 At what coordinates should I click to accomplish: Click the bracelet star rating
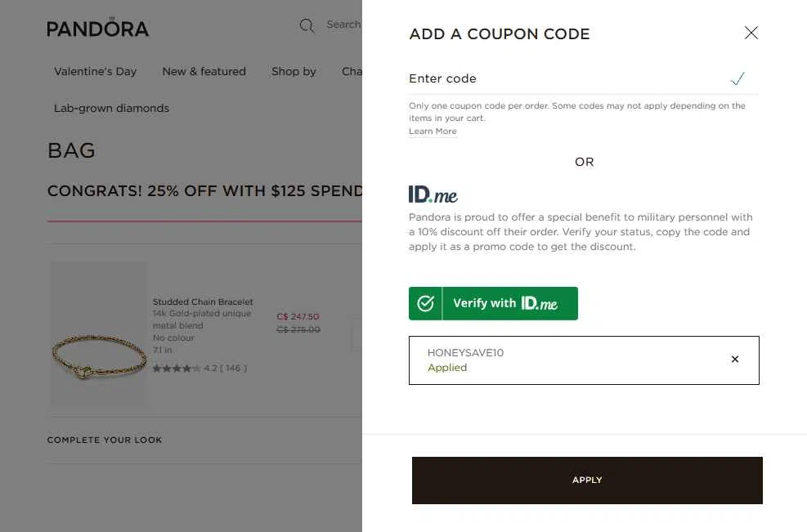pyautogui.click(x=176, y=369)
